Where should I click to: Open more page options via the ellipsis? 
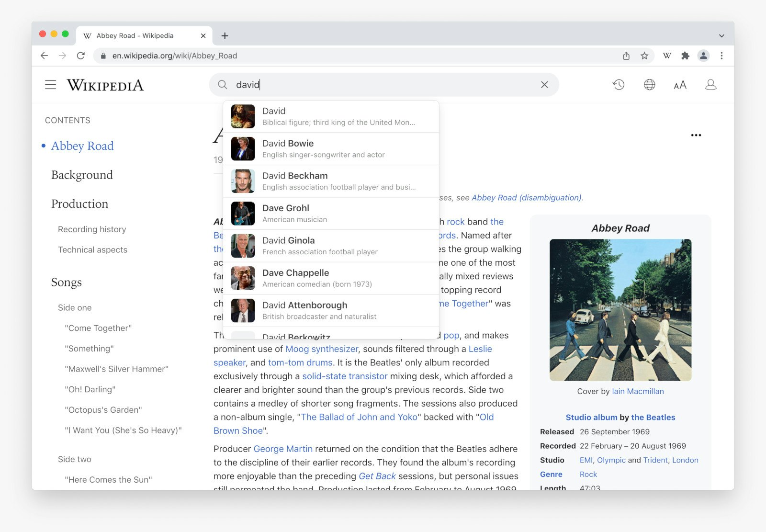[x=697, y=135]
